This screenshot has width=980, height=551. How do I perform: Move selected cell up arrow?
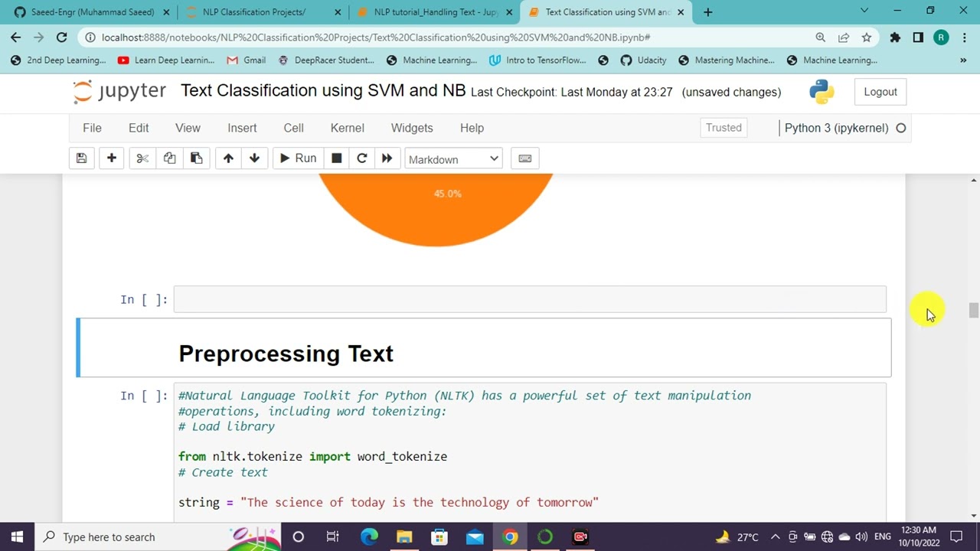(x=228, y=158)
